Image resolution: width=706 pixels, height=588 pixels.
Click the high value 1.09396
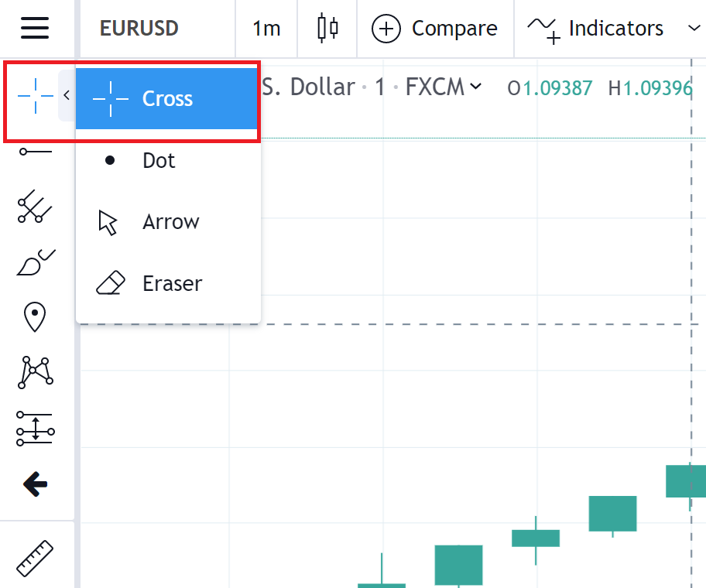coord(658,88)
